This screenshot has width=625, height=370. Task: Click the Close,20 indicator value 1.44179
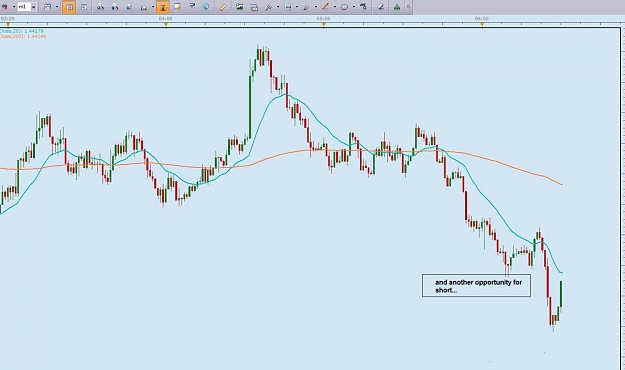(x=34, y=31)
